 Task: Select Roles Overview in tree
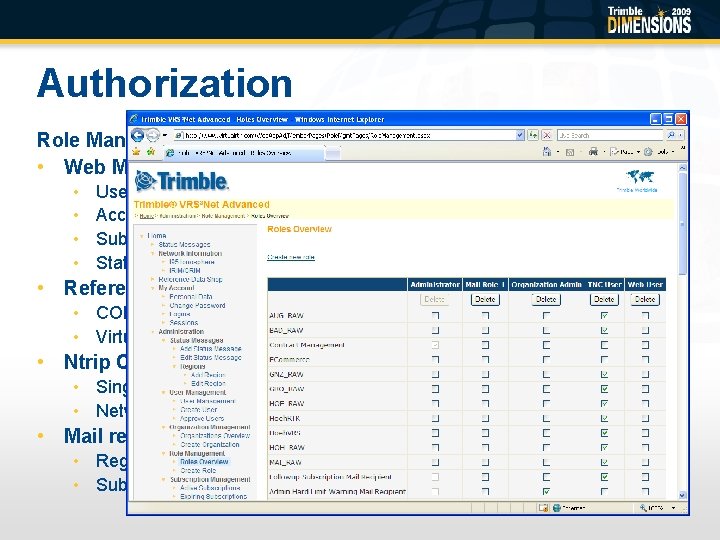[x=204, y=461]
